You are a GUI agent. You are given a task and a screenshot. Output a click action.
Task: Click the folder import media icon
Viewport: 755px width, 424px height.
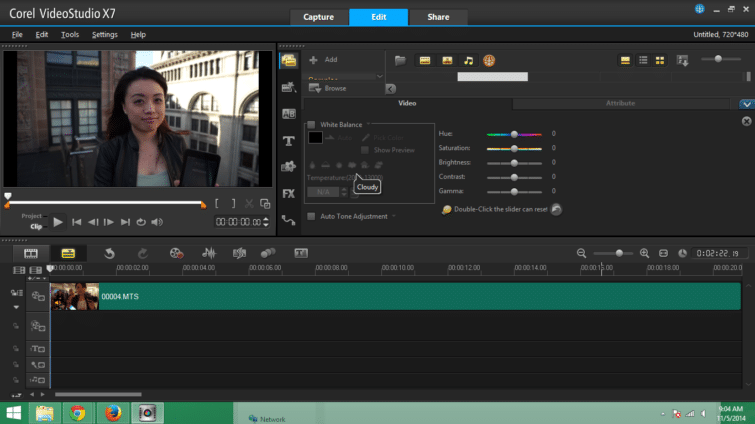click(x=400, y=61)
